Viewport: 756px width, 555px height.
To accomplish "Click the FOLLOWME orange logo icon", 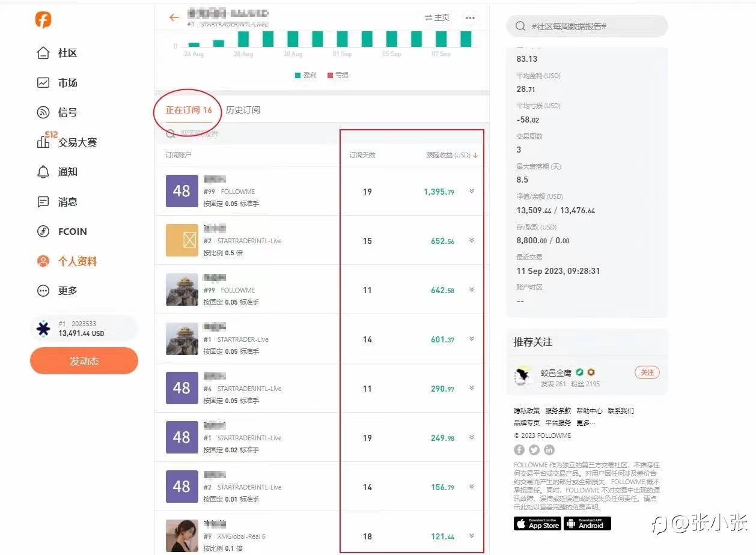I will tap(43, 20).
